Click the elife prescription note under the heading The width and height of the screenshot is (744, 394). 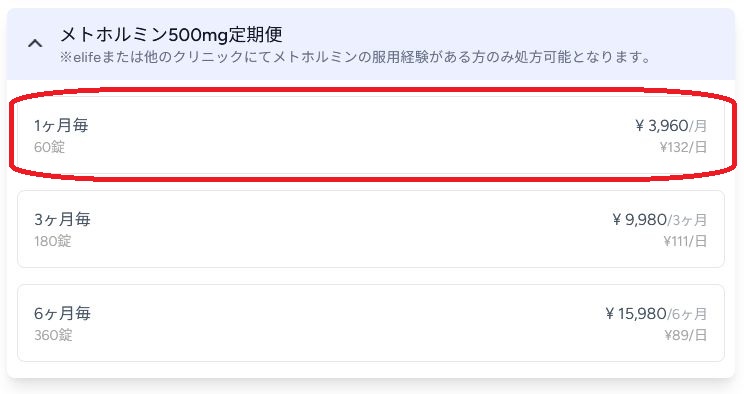pyautogui.click(x=356, y=57)
